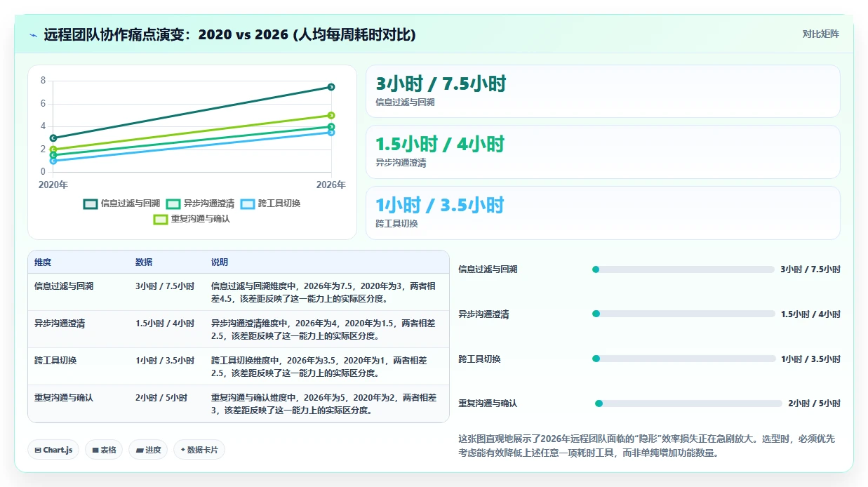The width and height of the screenshot is (868, 487).
Task: Click the table cell 3小时 / 7.5小时
Action: pyautogui.click(x=165, y=286)
